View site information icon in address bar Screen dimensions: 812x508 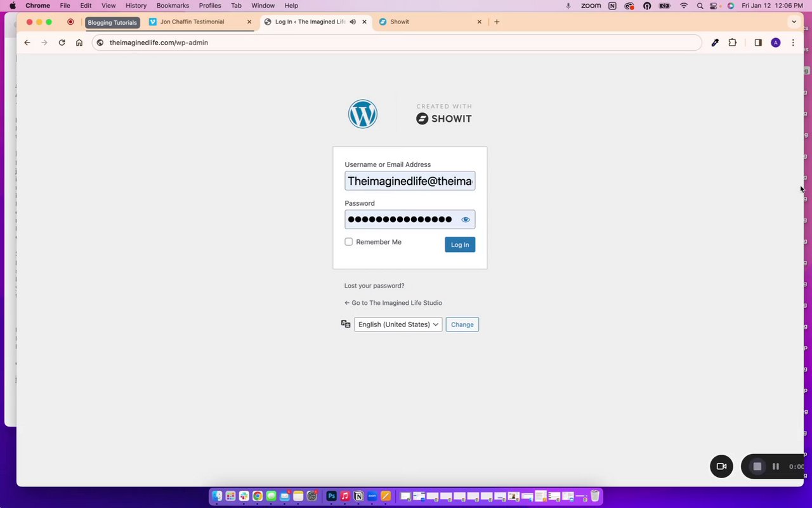(x=100, y=43)
